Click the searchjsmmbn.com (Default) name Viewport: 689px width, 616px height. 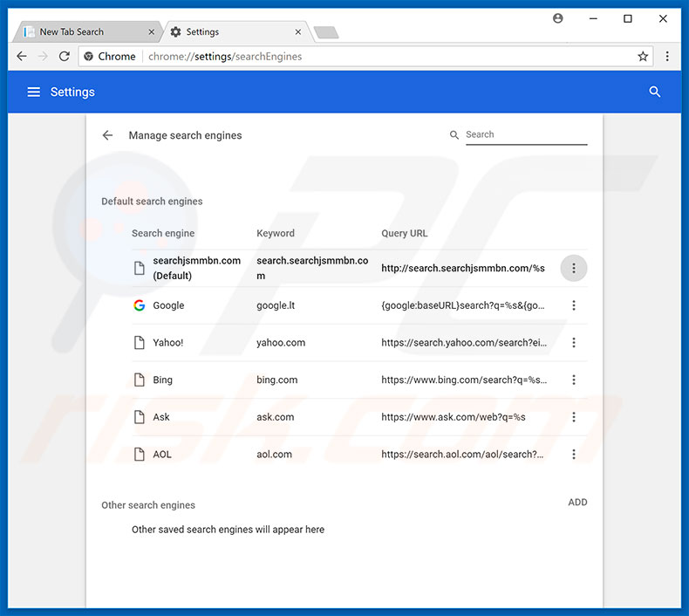pos(196,268)
